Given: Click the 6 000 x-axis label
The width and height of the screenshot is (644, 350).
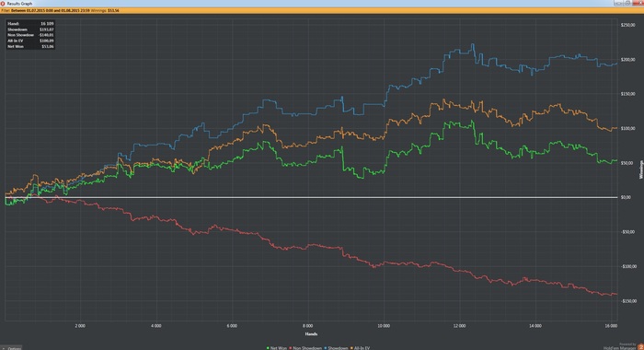Looking at the screenshot, I should click(x=232, y=326).
